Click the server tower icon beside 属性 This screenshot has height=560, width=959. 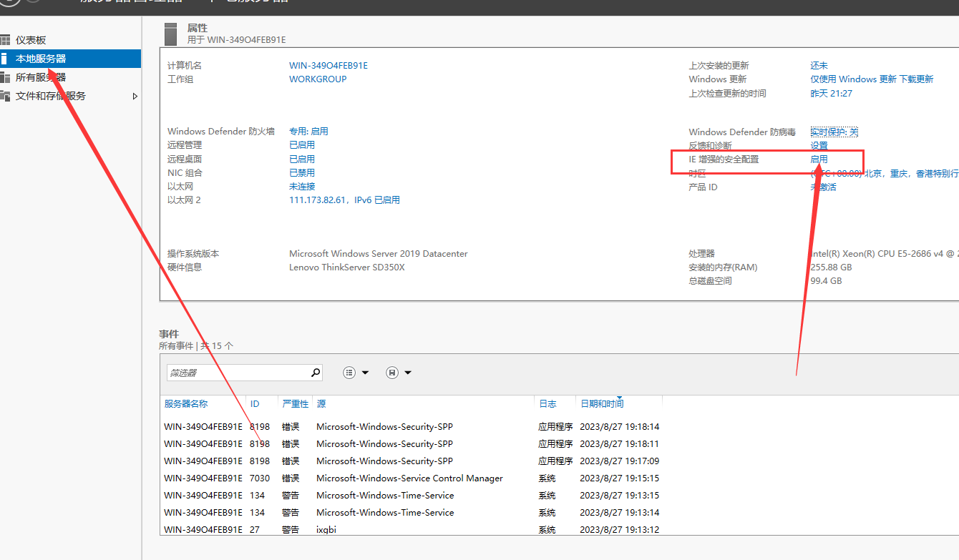point(170,34)
